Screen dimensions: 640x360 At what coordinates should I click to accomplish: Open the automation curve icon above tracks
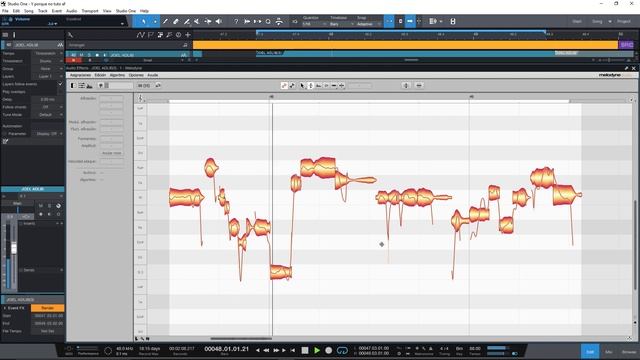coord(141,35)
